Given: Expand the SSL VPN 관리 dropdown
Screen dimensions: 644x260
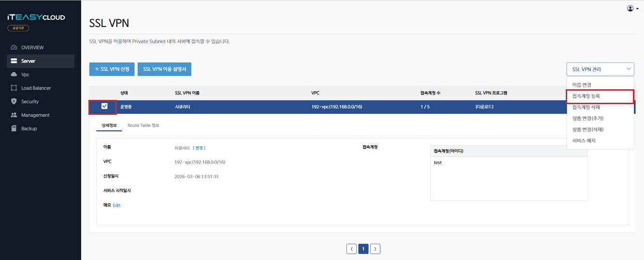Looking at the screenshot, I should click(600, 69).
